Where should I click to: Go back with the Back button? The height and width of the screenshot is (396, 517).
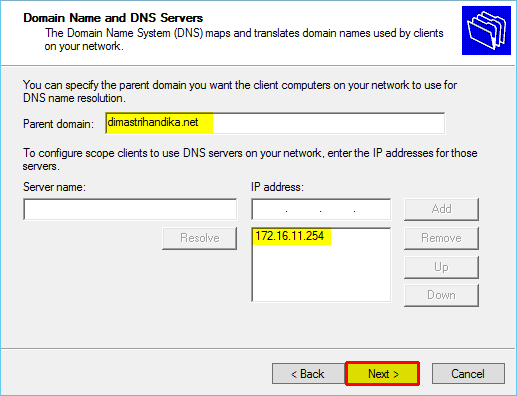(308, 373)
